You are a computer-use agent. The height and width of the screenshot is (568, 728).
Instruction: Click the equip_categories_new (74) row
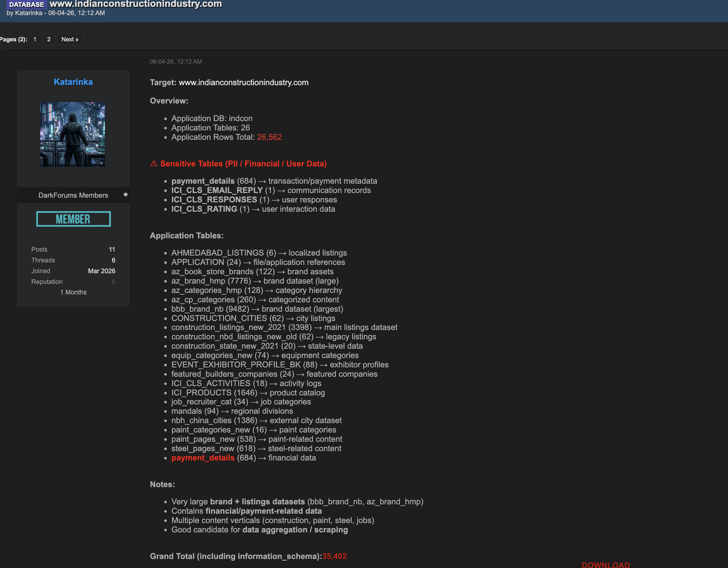pos(265,356)
